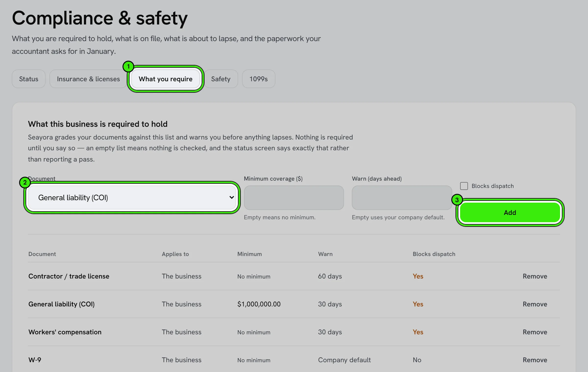Image resolution: width=588 pixels, height=372 pixels.
Task: Select the What you require tab
Action: click(x=166, y=79)
